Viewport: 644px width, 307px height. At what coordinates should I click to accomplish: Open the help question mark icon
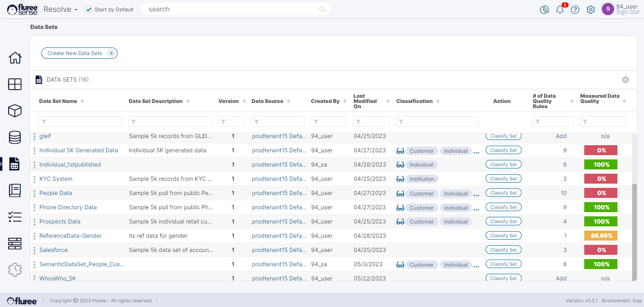click(575, 9)
